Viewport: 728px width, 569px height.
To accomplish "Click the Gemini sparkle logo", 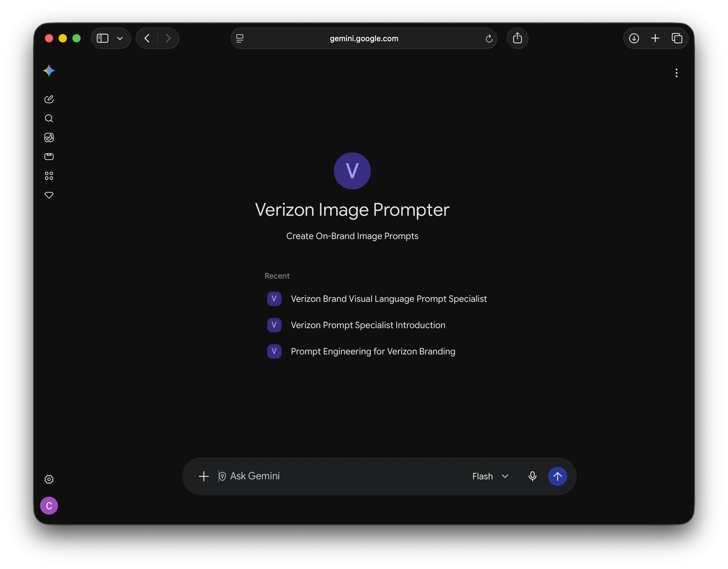I will tap(49, 71).
